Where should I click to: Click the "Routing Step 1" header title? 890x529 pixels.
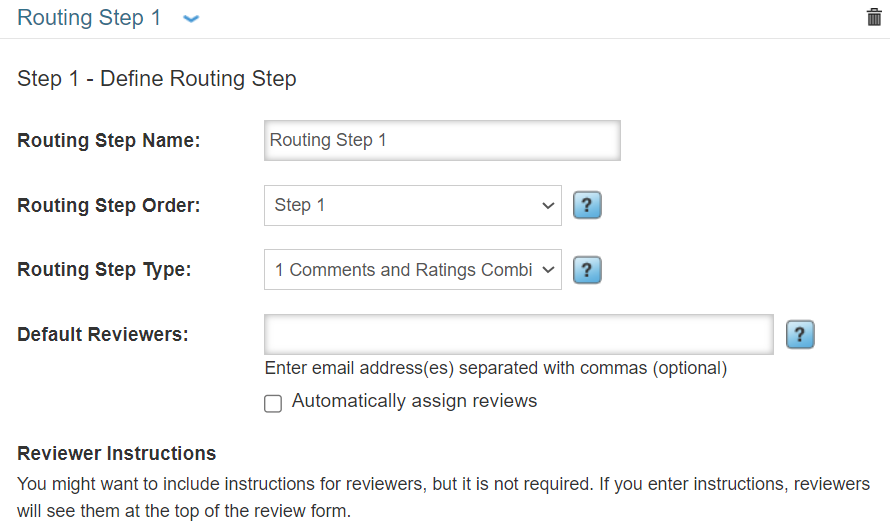[x=89, y=18]
